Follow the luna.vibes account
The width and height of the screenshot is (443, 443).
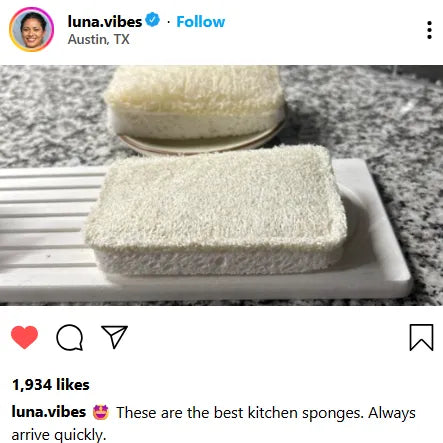click(200, 22)
